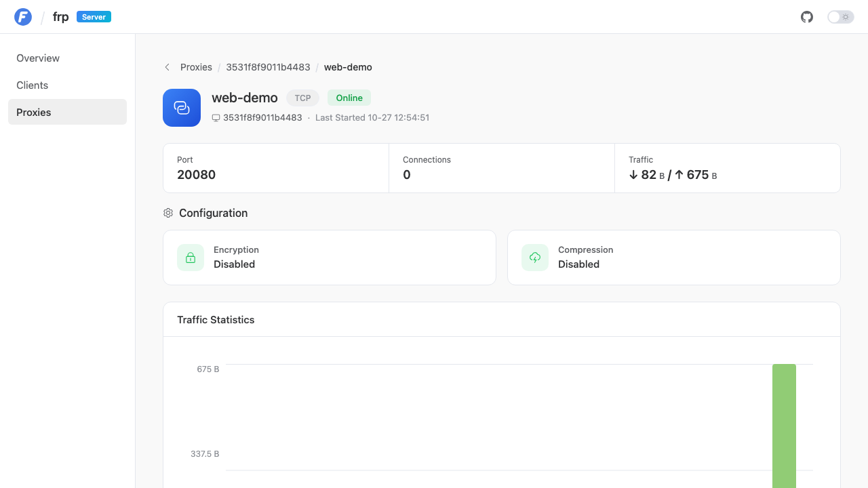Viewport: 868px width, 488px height.
Task: Toggle the dark mode switch
Action: [841, 17]
